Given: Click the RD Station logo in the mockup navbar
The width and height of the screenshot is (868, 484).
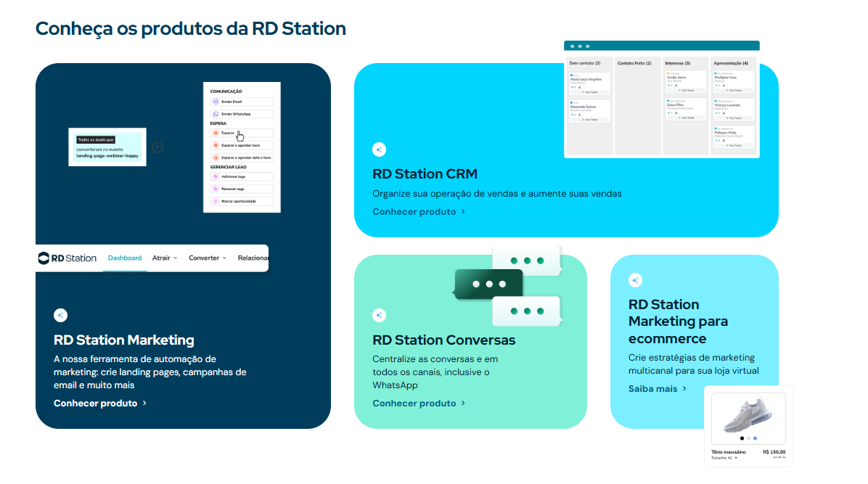Looking at the screenshot, I should [67, 258].
